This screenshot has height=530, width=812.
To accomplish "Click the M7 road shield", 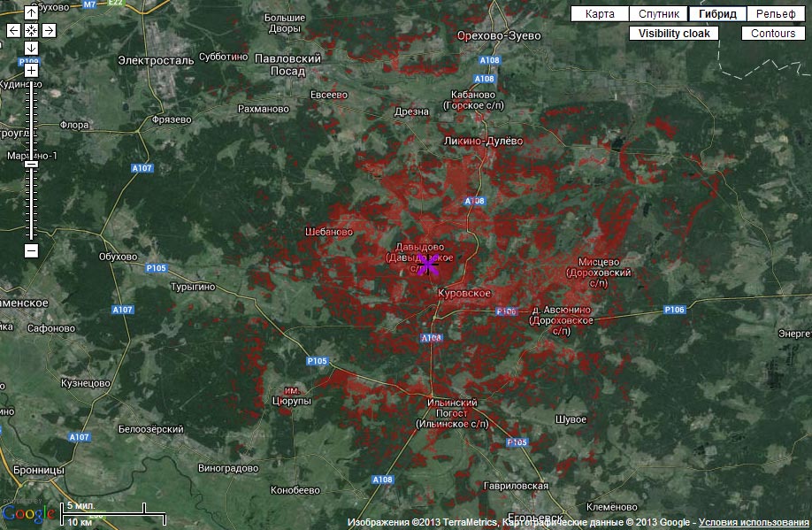I will tap(89, 4).
